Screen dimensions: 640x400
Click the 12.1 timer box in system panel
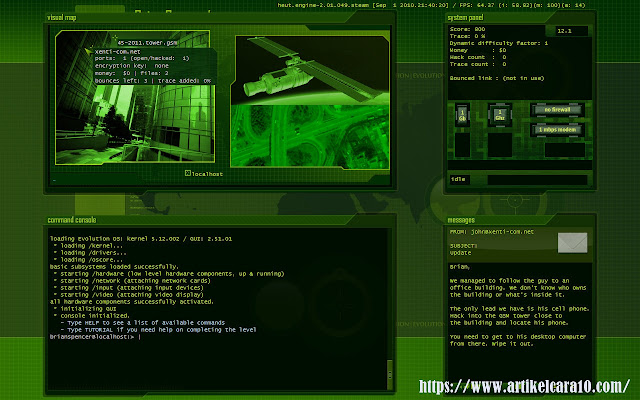[x=572, y=31]
